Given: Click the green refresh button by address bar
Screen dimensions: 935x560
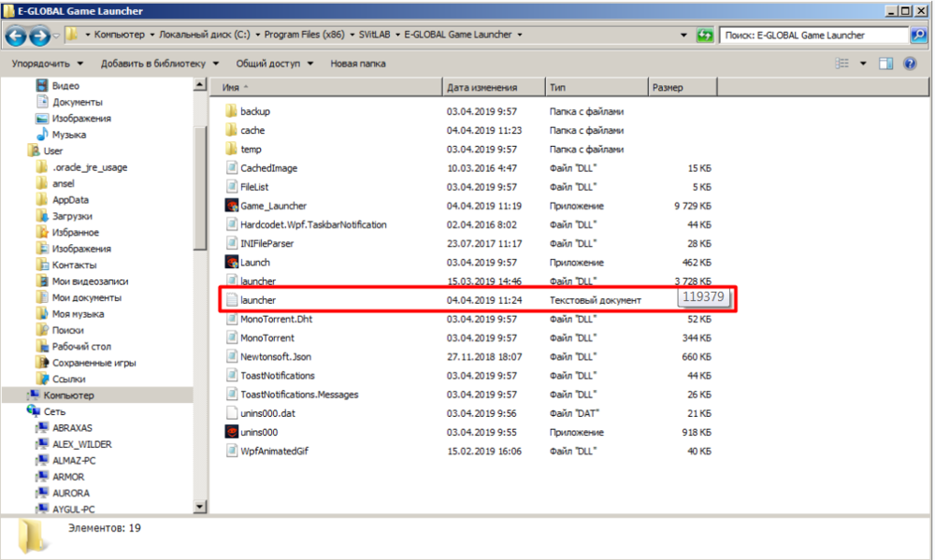Looking at the screenshot, I should coord(705,36).
